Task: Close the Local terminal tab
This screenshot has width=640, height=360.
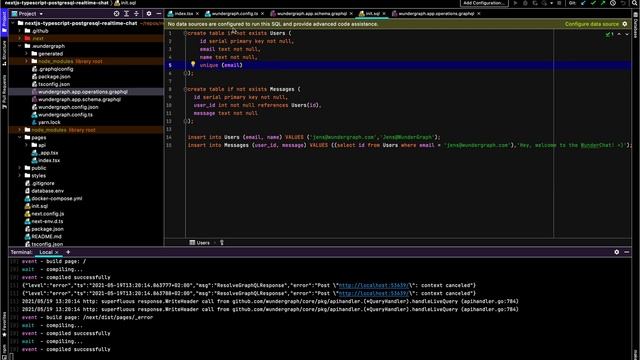Action: pos(57,252)
